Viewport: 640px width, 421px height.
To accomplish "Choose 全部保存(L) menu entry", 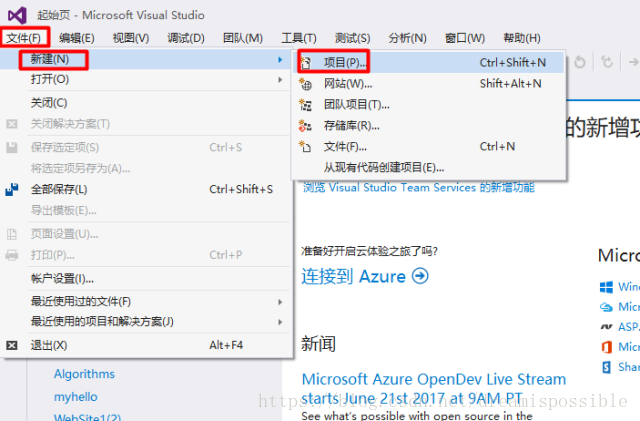I will [x=146, y=189].
